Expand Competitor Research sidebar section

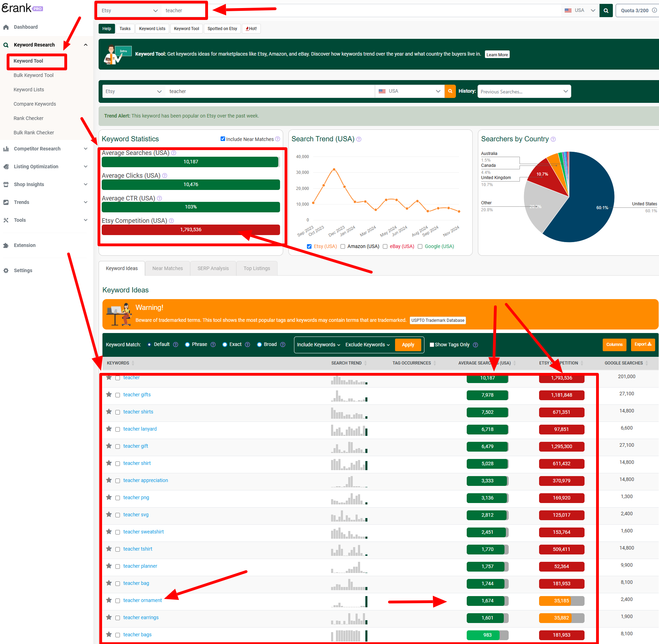point(86,149)
